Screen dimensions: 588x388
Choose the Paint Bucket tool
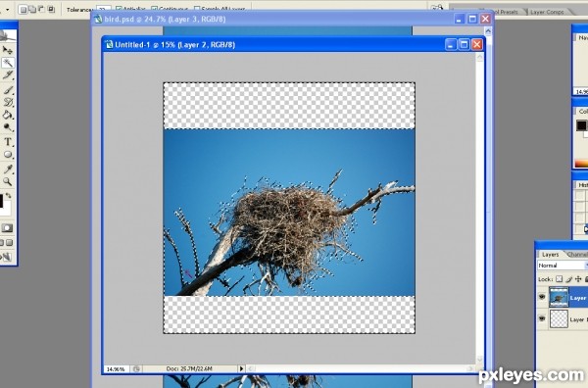[x=8, y=115]
